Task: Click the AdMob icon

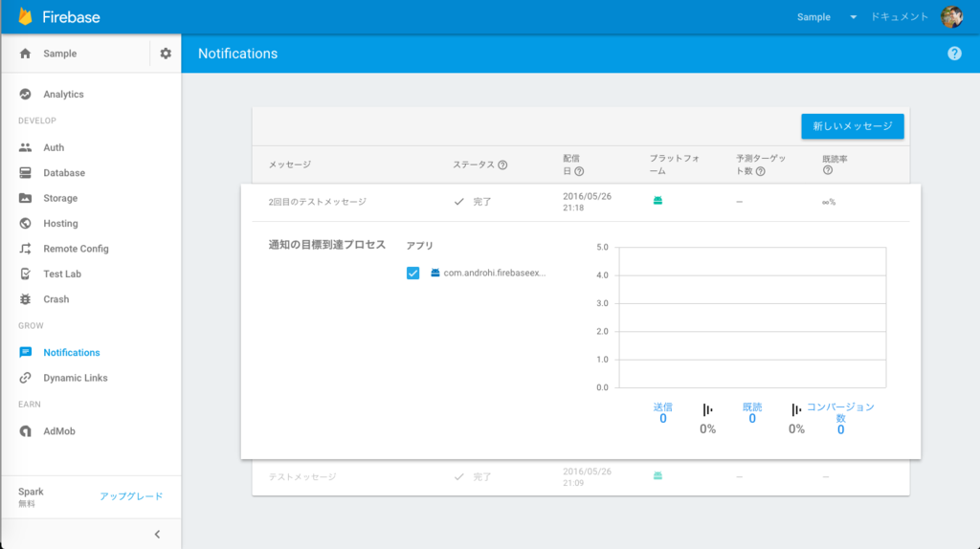Action: click(25, 431)
